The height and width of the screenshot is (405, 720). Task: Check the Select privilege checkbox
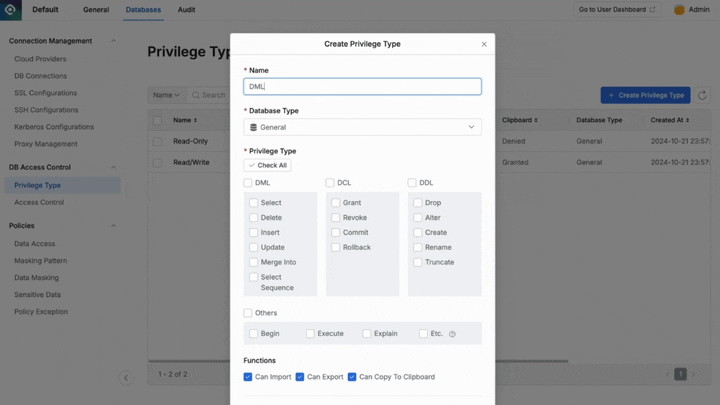(253, 202)
